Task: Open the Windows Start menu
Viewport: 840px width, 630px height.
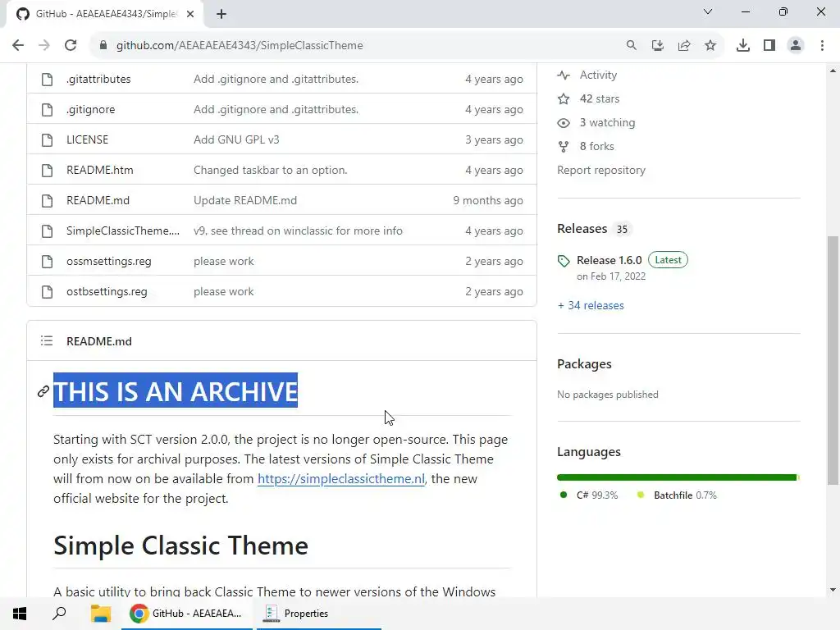Action: click(x=20, y=614)
